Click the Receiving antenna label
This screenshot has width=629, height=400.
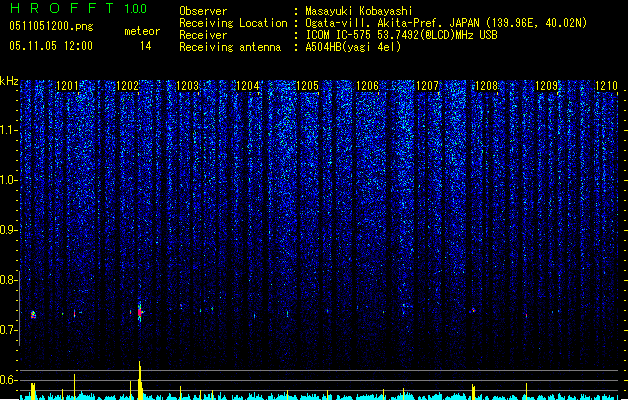click(x=230, y=47)
